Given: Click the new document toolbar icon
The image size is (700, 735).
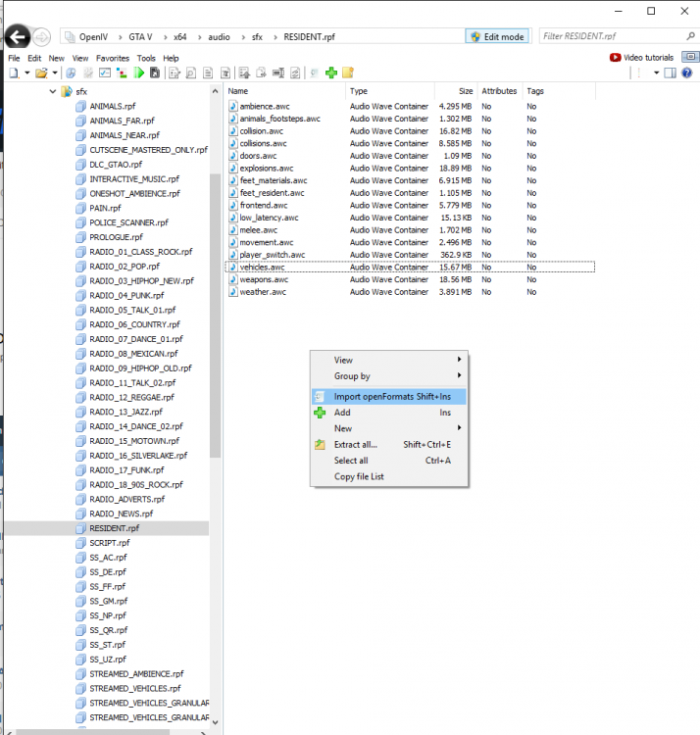Looking at the screenshot, I should [x=14, y=73].
